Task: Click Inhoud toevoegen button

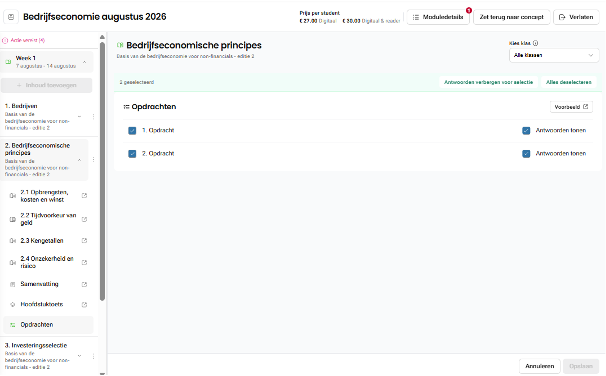Action: click(x=46, y=85)
